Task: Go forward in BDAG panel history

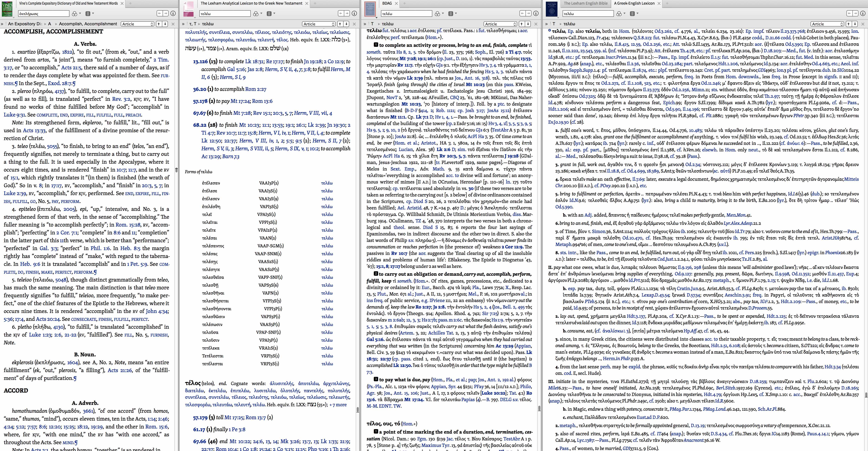Action: [528, 13]
